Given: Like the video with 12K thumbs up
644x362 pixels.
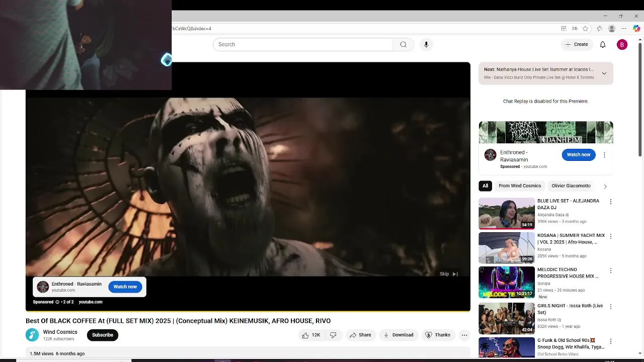Looking at the screenshot, I should (x=311, y=335).
